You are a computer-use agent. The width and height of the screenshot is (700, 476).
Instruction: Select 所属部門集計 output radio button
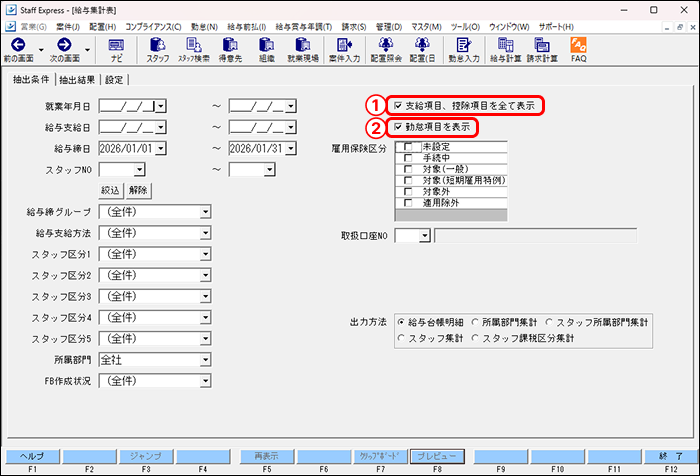pyautogui.click(x=475, y=322)
